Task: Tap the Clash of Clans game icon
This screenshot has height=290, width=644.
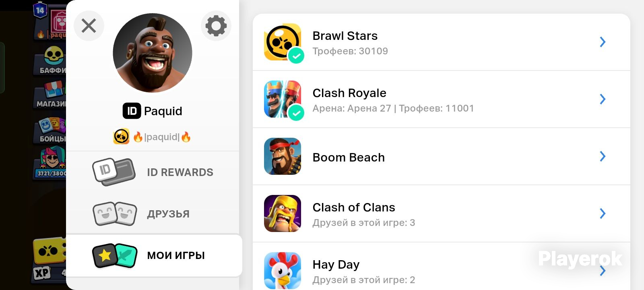Action: [283, 213]
